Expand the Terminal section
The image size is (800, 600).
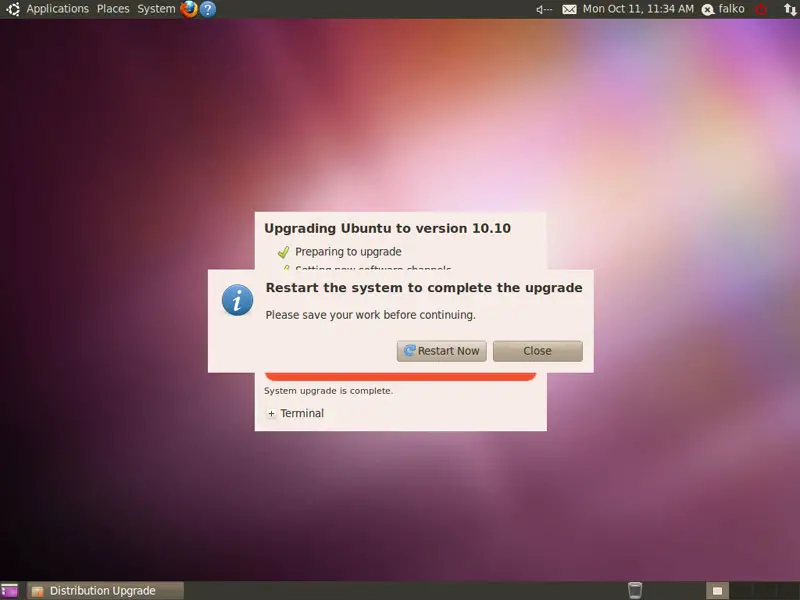(x=271, y=414)
